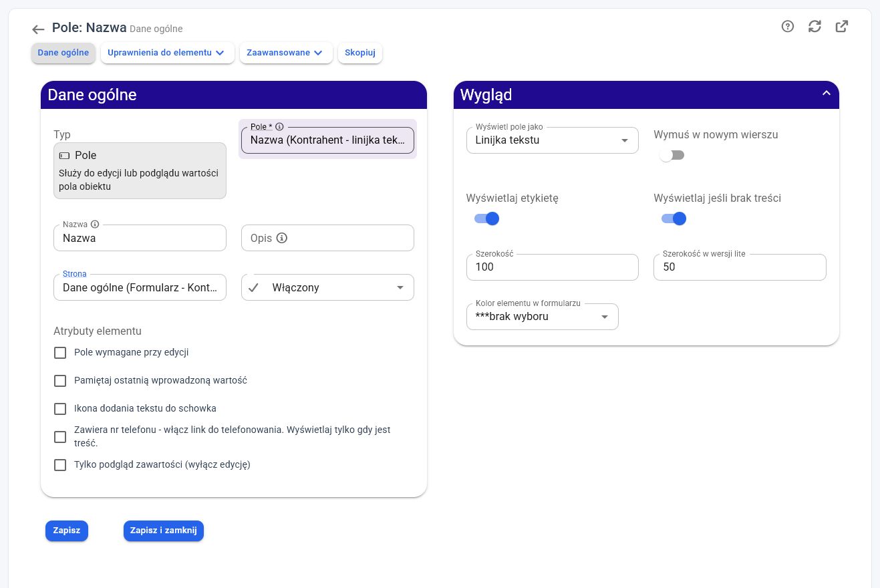Click the 'Pole: Nazwa' page title
This screenshot has width=880, height=588.
point(90,27)
